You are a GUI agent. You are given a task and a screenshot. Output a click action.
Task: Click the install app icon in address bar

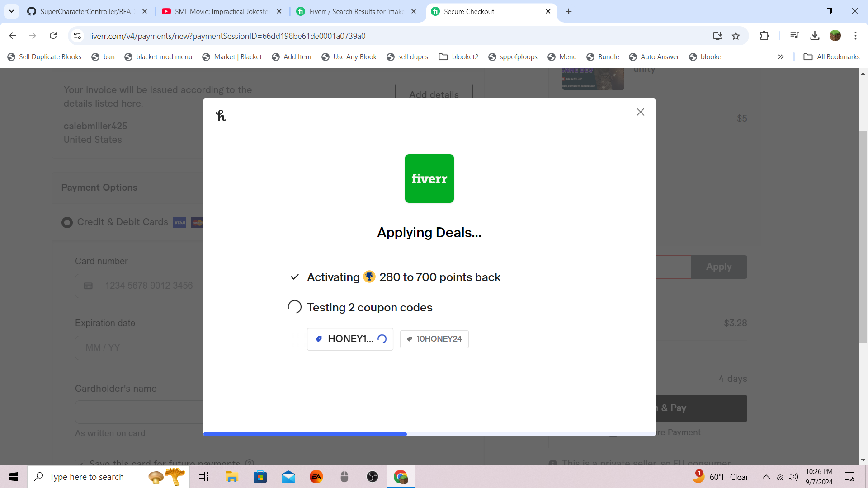point(717,36)
